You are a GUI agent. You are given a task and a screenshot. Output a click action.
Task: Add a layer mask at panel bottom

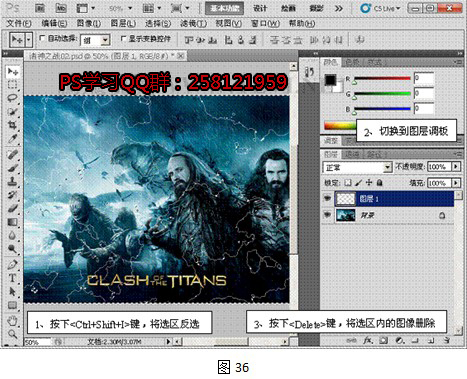pyautogui.click(x=384, y=340)
